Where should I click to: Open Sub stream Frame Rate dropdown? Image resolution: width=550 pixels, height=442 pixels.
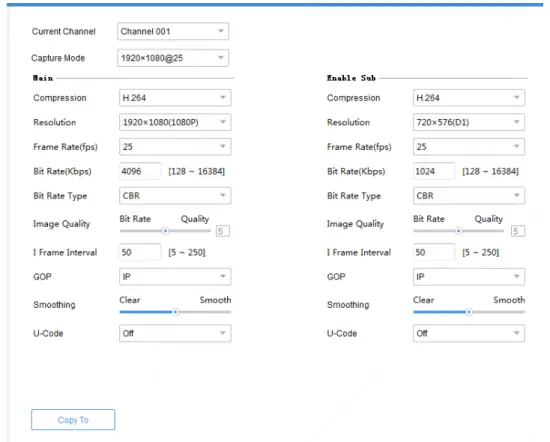[x=469, y=147]
